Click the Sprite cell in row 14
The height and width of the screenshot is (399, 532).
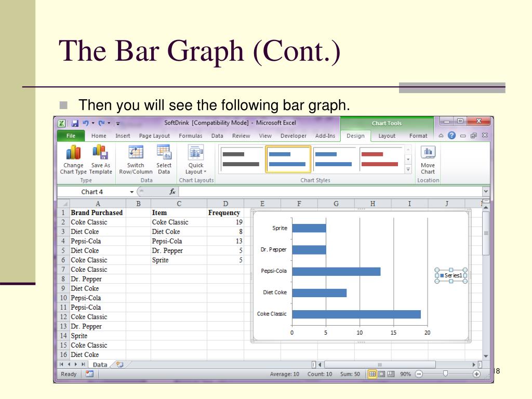(97, 336)
